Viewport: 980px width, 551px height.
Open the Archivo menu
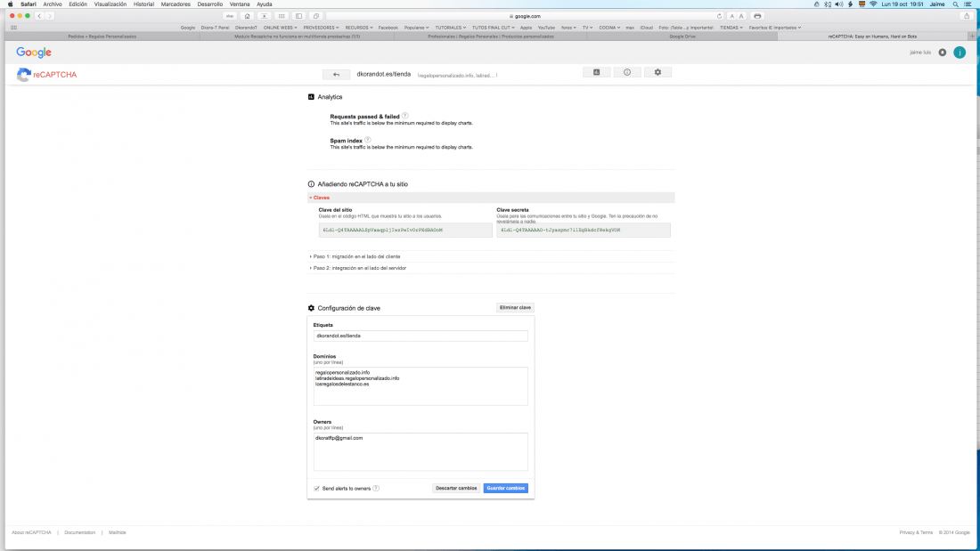click(53, 4)
